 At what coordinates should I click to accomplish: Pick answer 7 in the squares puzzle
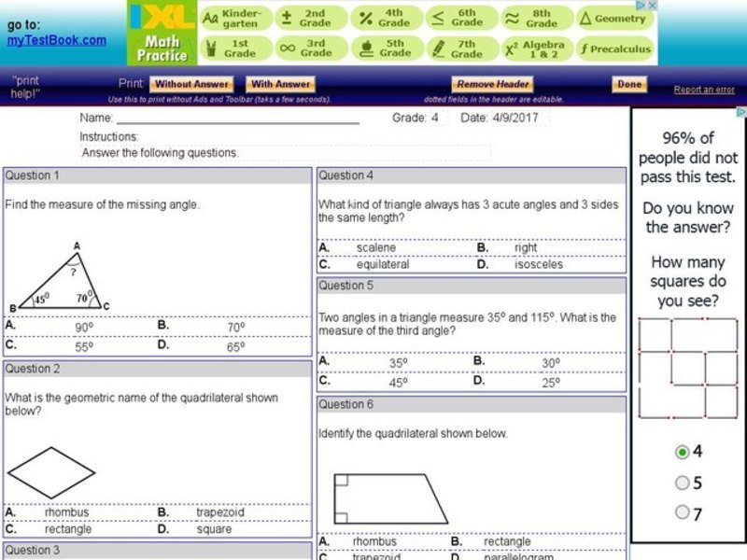pyautogui.click(x=682, y=512)
